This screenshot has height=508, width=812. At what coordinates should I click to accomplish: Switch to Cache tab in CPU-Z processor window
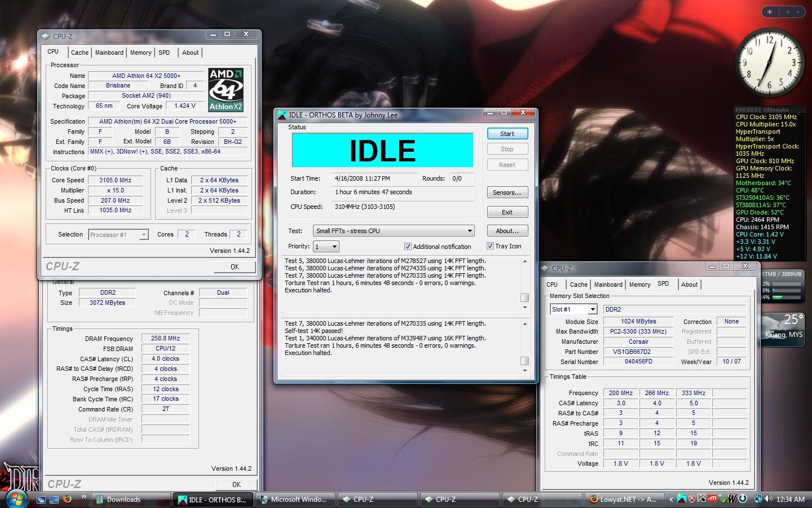pos(80,52)
